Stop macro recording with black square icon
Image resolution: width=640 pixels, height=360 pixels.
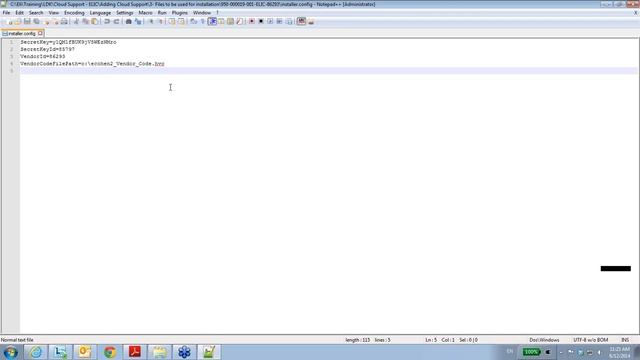coord(261,21)
